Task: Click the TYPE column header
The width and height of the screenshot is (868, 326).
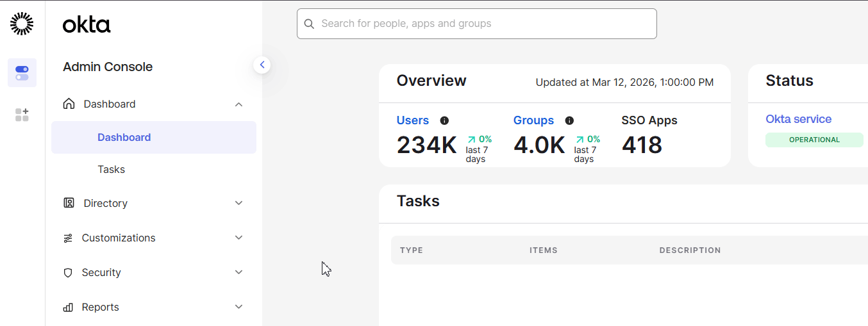Action: (x=412, y=250)
